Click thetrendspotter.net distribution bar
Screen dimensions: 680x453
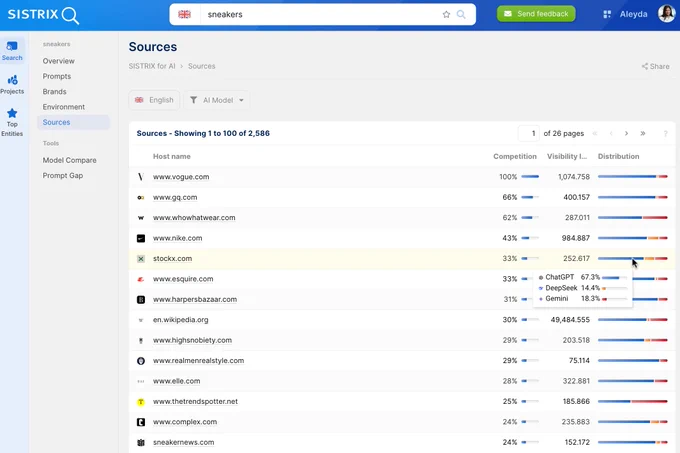pyautogui.click(x=632, y=402)
